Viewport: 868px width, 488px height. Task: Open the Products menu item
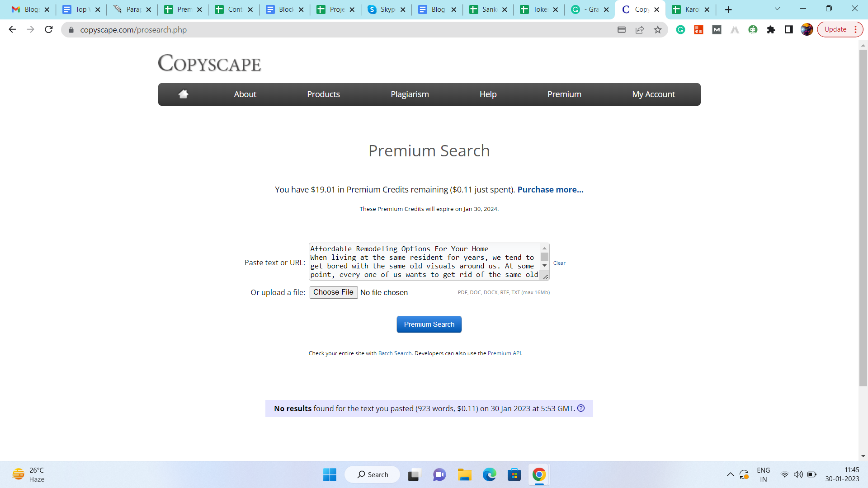[323, 94]
